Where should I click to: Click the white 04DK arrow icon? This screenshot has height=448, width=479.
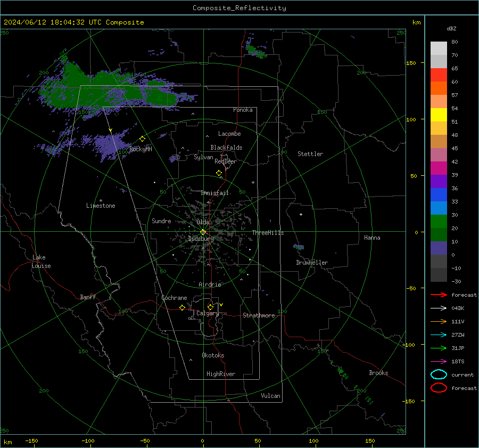pos(439,308)
